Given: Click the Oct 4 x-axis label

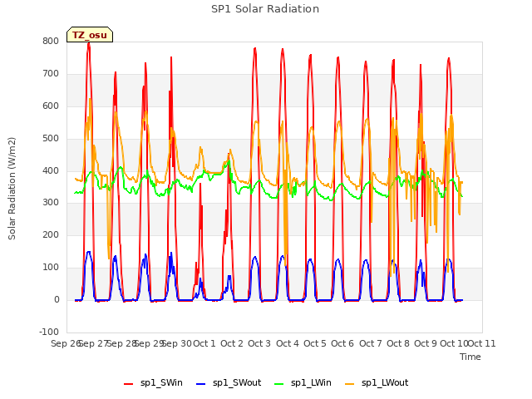Looking at the screenshot, I should (x=288, y=343).
